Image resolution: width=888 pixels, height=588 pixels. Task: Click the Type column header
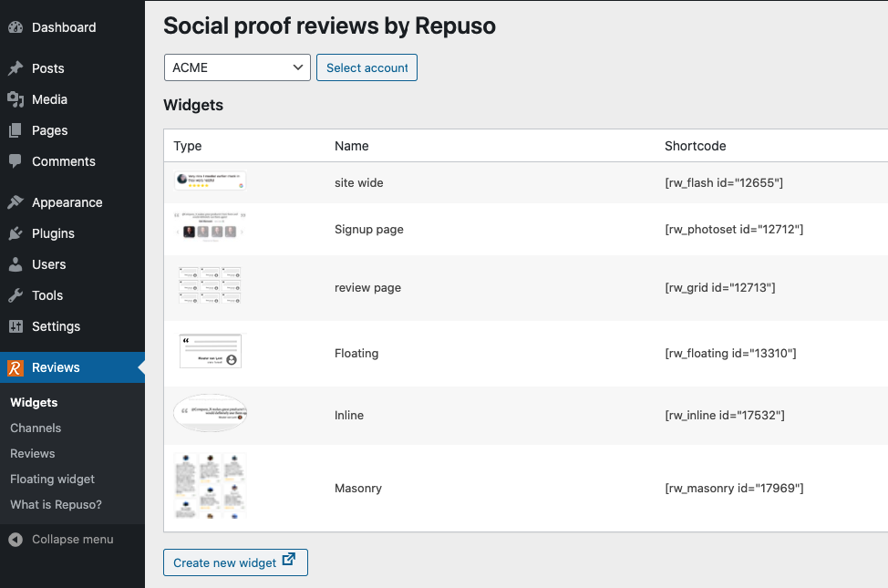pos(188,146)
